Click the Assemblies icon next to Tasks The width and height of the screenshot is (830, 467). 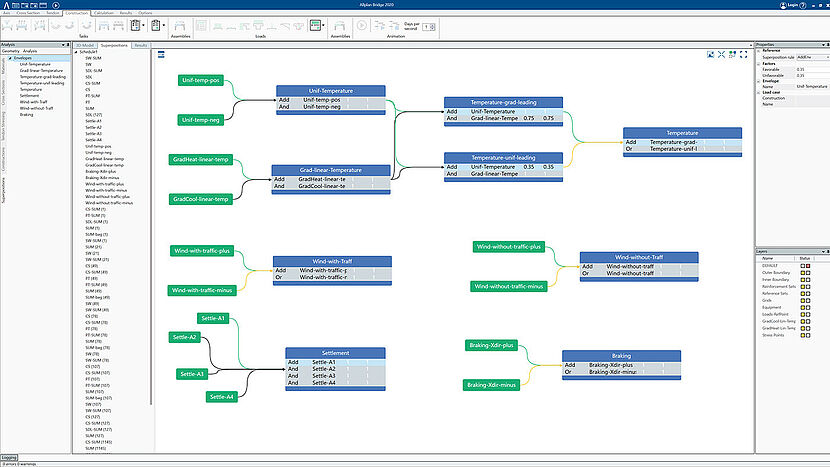pos(178,24)
